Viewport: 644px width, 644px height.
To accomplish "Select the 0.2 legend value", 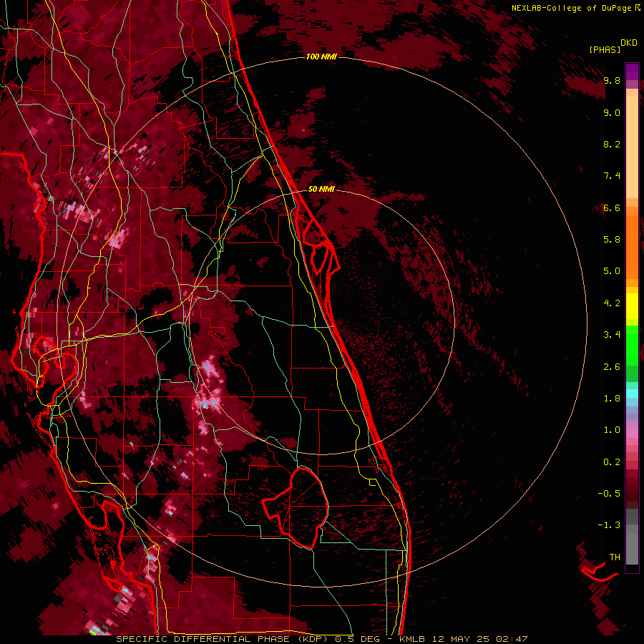I will [612, 462].
